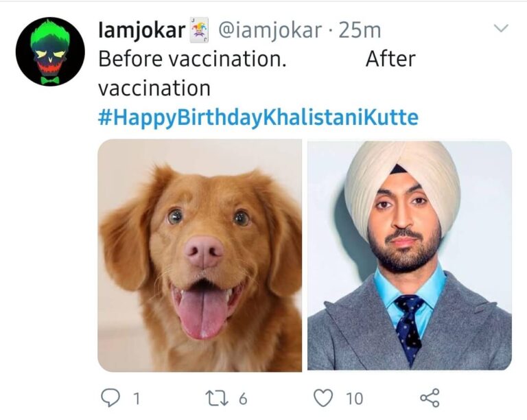Open the blue hashtag link
The height and width of the screenshot is (420, 527).
pos(258,117)
